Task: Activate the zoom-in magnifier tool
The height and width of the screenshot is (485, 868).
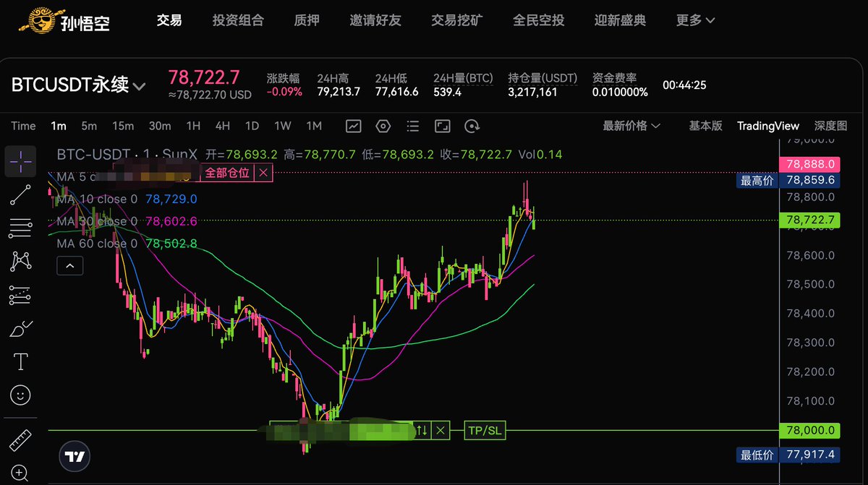Action: coord(20,473)
